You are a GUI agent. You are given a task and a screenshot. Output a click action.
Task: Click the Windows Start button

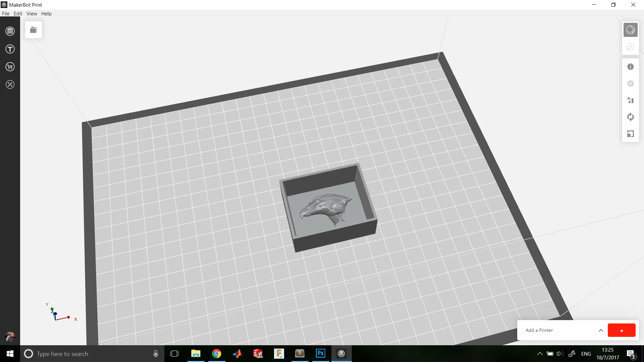click(x=10, y=354)
